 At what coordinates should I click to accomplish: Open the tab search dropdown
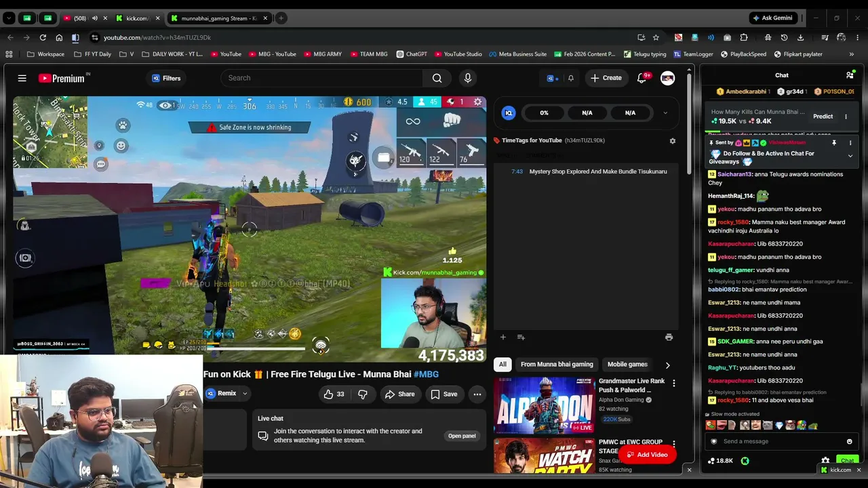pos(9,18)
